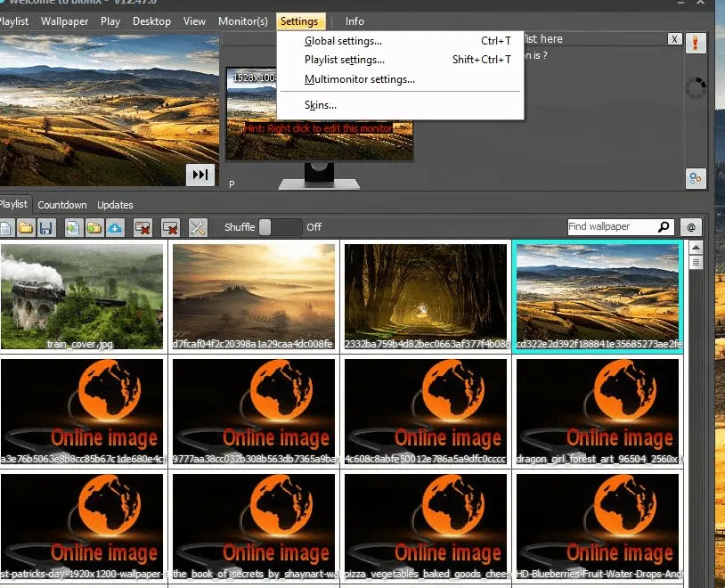The width and height of the screenshot is (725, 588).
Task: Click the open folder icon in playlist toolbar
Action: click(26, 228)
